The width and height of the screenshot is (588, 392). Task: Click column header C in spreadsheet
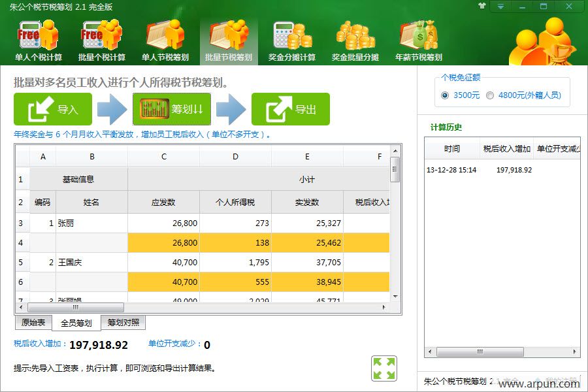tap(163, 157)
